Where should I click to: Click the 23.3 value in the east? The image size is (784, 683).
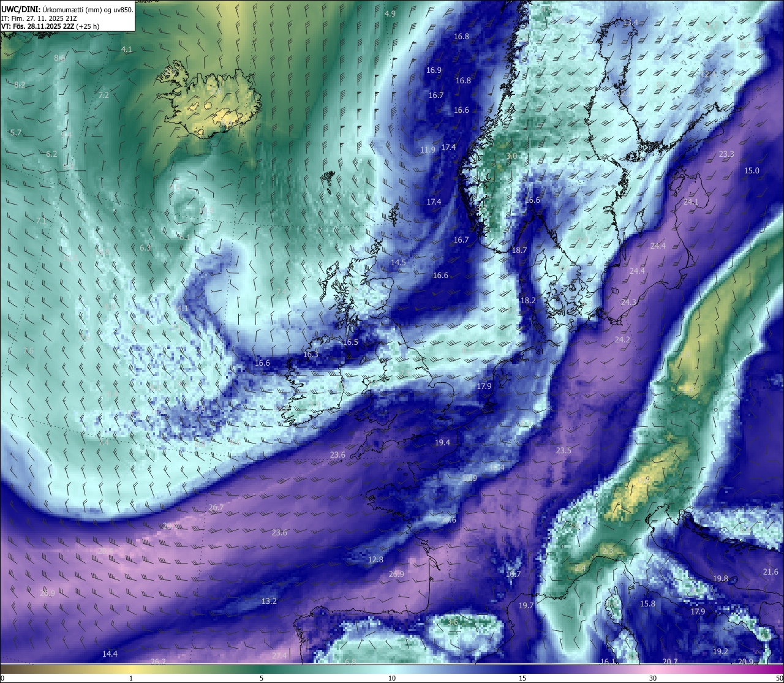click(726, 154)
